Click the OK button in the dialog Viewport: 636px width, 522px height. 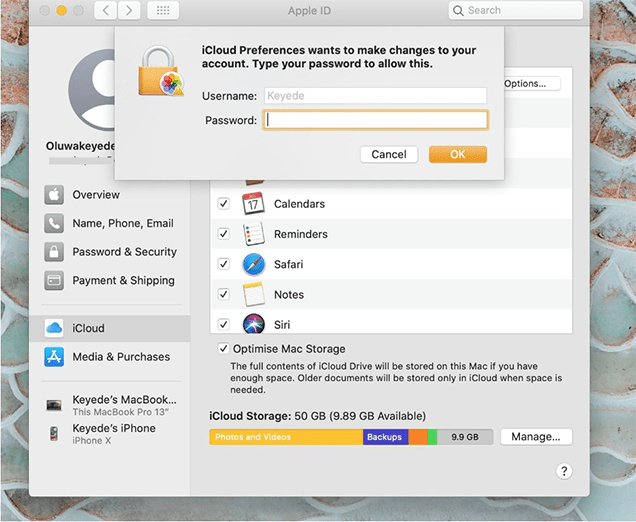click(458, 154)
